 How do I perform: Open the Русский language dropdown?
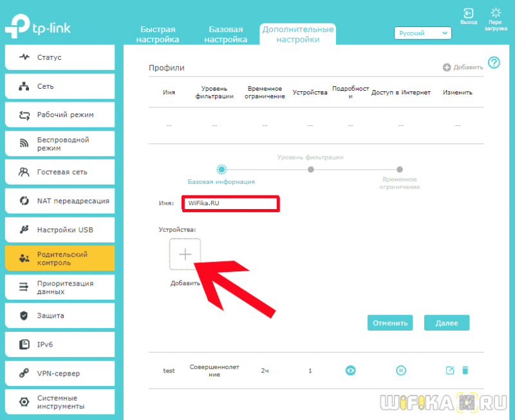click(423, 33)
